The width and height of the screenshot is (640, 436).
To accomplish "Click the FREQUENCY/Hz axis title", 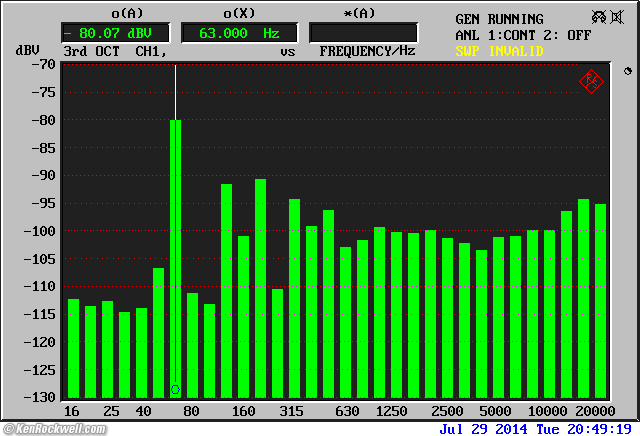I will coord(367,51).
